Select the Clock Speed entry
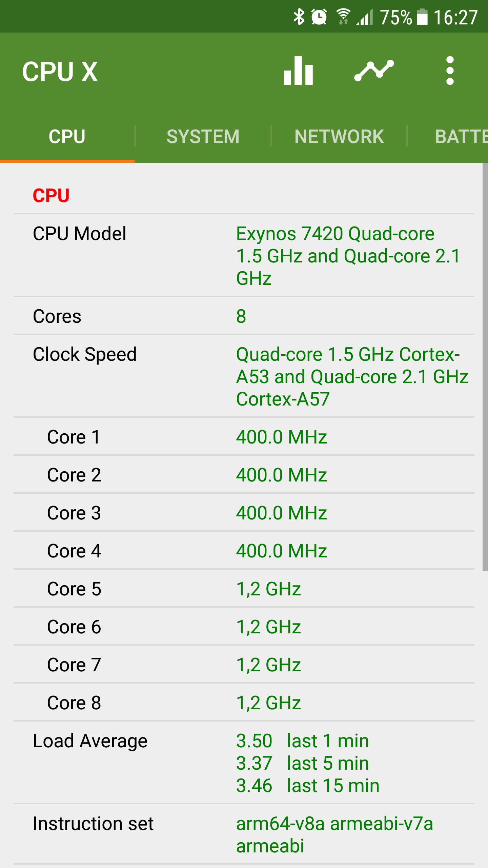Viewport: 488px width, 868px height. [244, 376]
